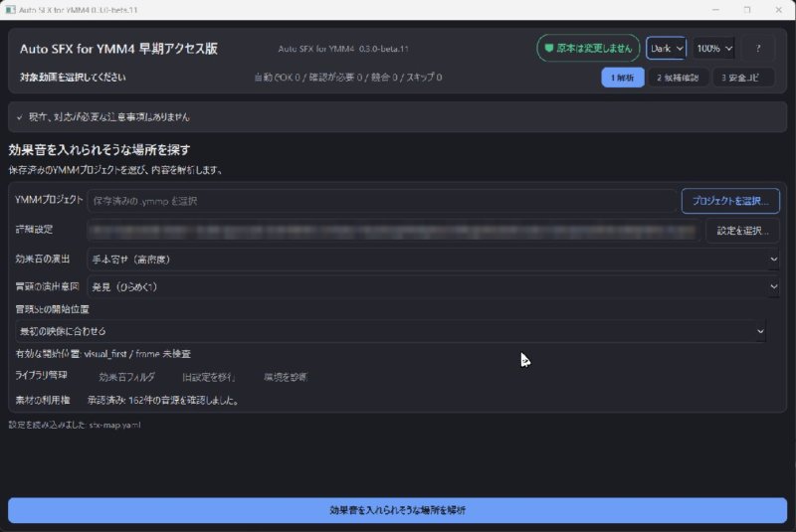
Task: Click the 環境を診断 link
Action: click(x=286, y=377)
